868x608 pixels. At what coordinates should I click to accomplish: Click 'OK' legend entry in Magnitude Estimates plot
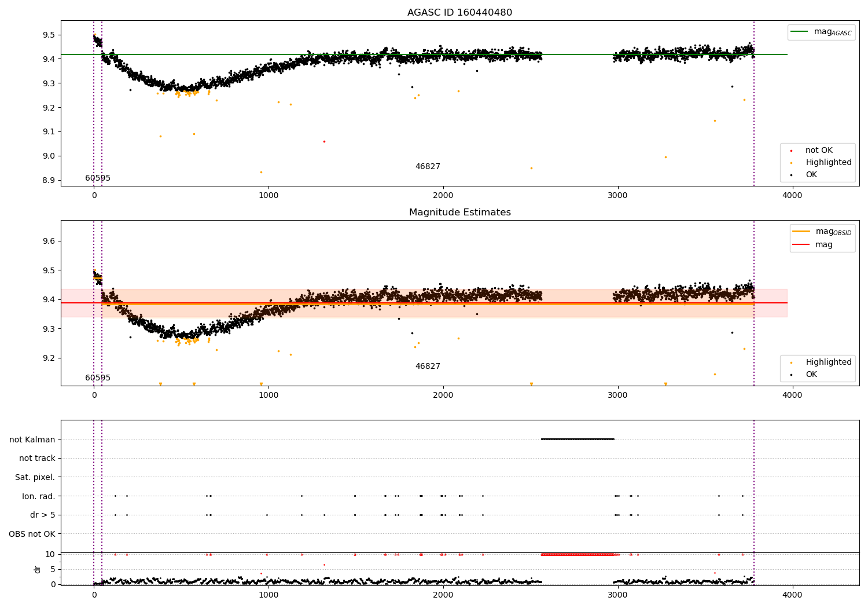[811, 375]
